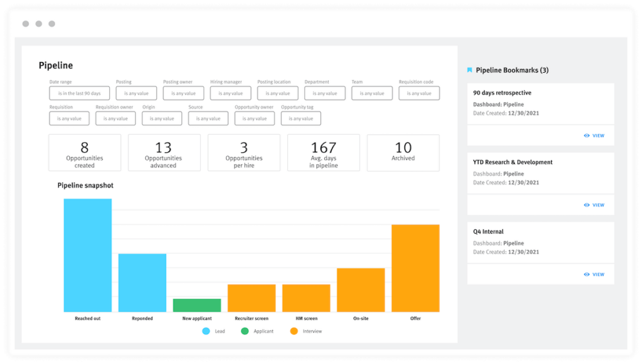The image size is (642, 364).
Task: Click eye icon on 90 days retrospective
Action: (x=587, y=135)
